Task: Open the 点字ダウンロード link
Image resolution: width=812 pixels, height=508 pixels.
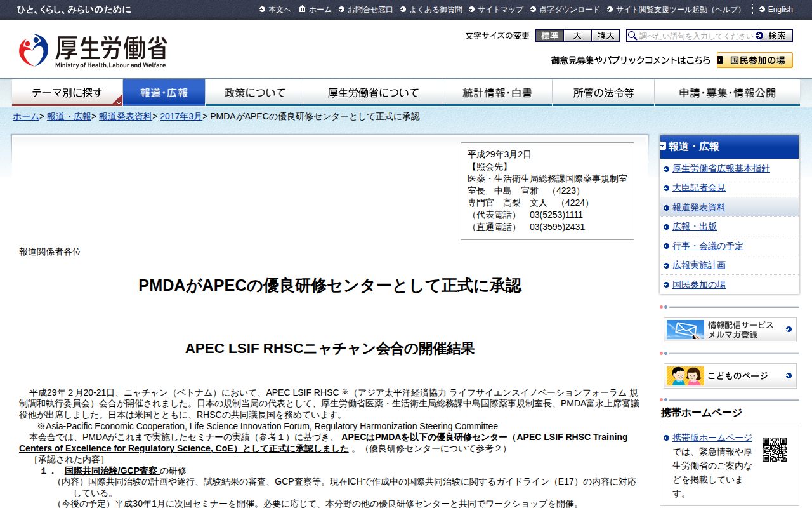Action: click(x=569, y=10)
